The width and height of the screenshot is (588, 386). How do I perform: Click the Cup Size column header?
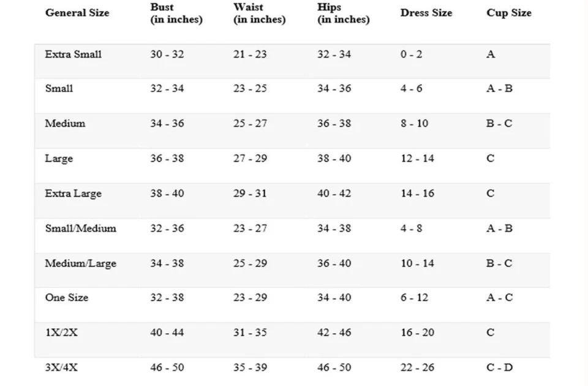pyautogui.click(x=509, y=13)
